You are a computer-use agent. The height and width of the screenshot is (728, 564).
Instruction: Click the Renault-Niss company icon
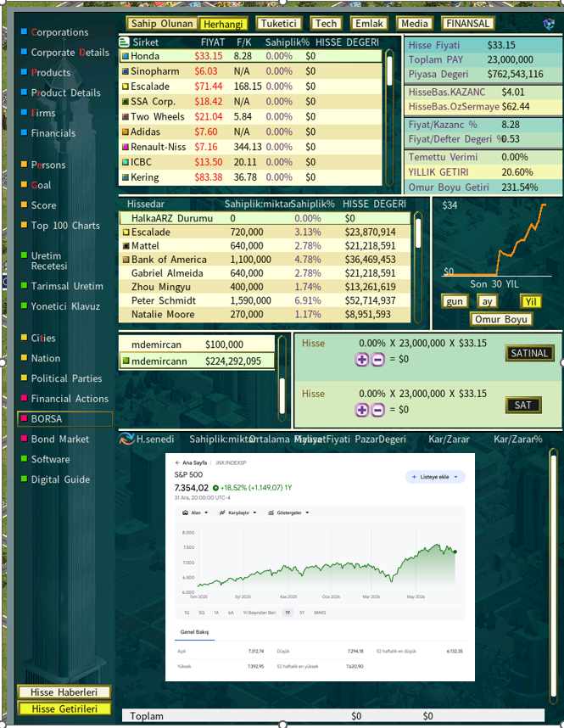pyautogui.click(x=126, y=147)
